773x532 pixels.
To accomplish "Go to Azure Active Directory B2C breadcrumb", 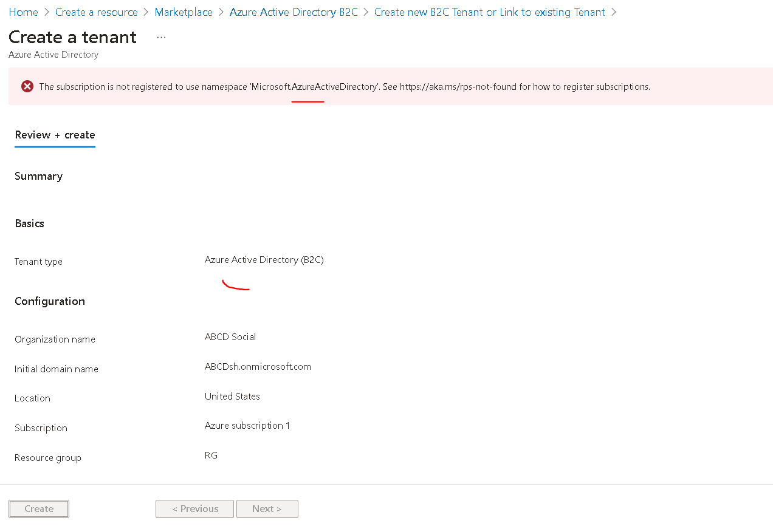I will [294, 12].
